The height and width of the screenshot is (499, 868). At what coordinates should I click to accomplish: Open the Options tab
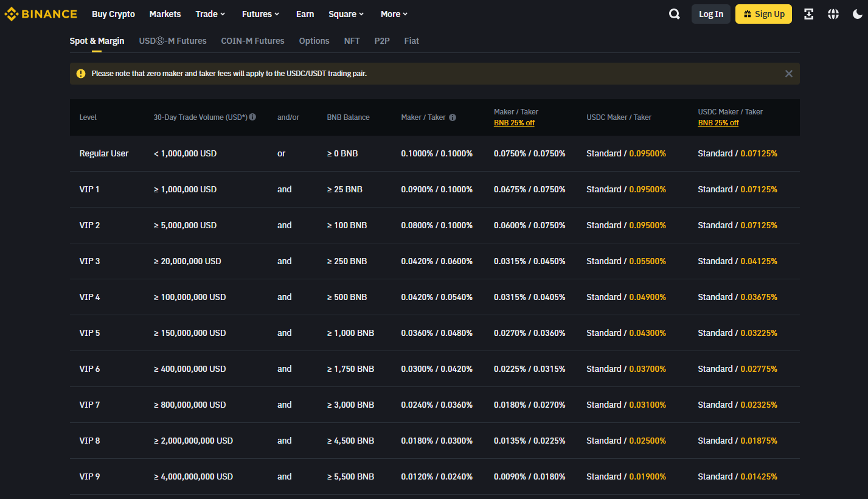314,41
